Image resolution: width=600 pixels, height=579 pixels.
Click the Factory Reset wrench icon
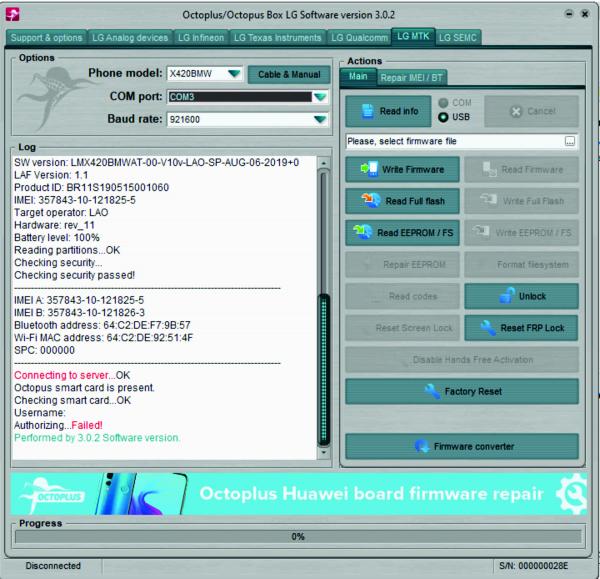432,391
